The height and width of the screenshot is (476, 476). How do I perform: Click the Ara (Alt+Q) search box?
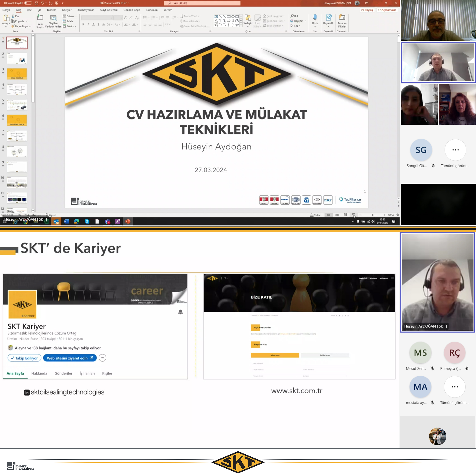tap(202, 3)
